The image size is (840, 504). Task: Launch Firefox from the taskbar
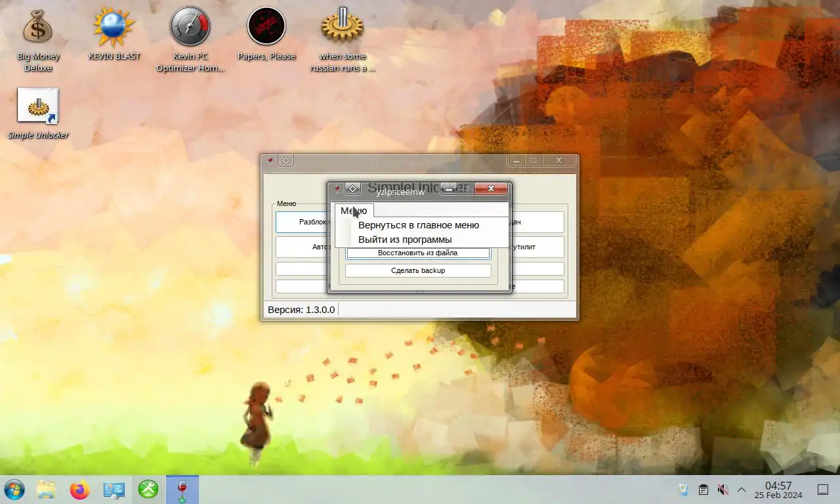79,490
